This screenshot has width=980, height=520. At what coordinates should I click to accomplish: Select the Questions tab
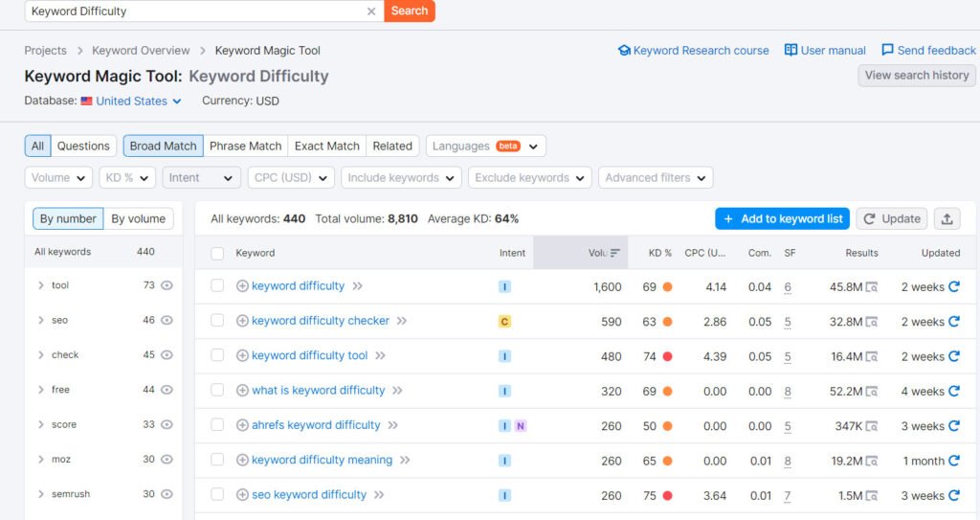83,146
